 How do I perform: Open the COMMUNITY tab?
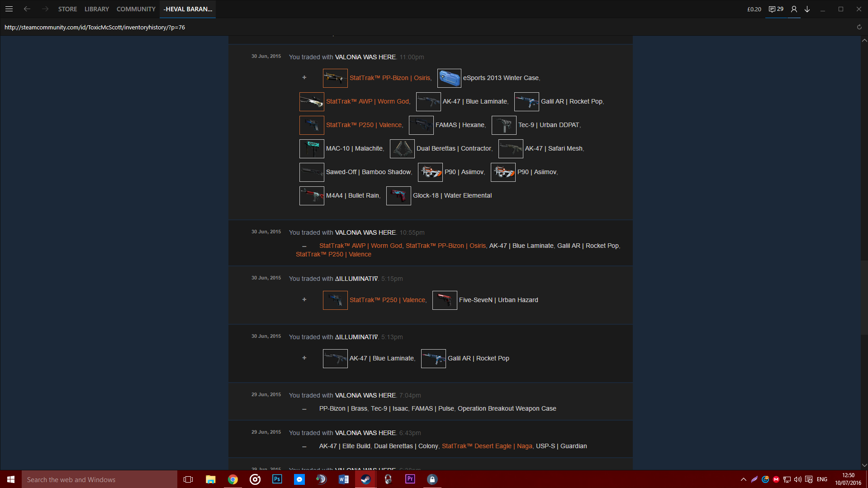click(136, 9)
